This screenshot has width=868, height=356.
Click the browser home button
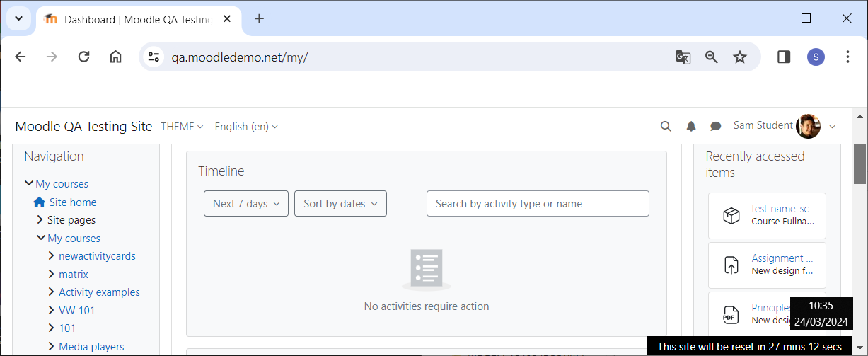[115, 57]
